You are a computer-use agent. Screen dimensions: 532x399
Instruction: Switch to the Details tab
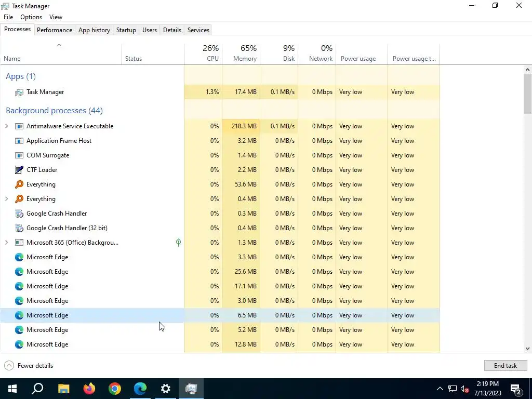pos(172,30)
